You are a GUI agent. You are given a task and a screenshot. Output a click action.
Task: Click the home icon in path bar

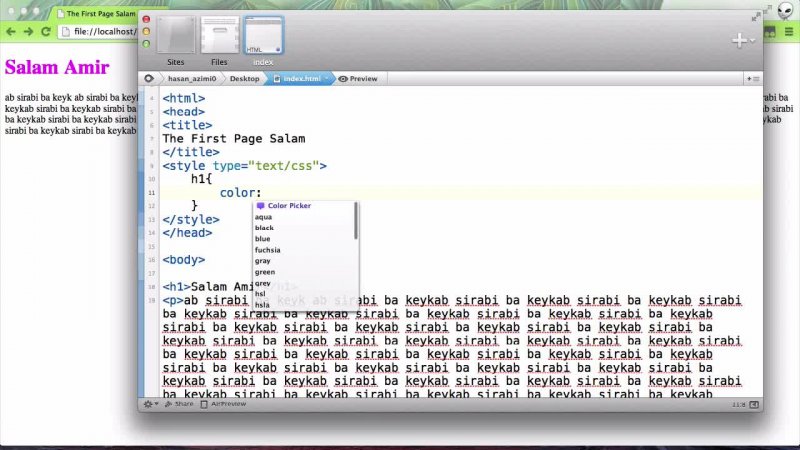149,78
